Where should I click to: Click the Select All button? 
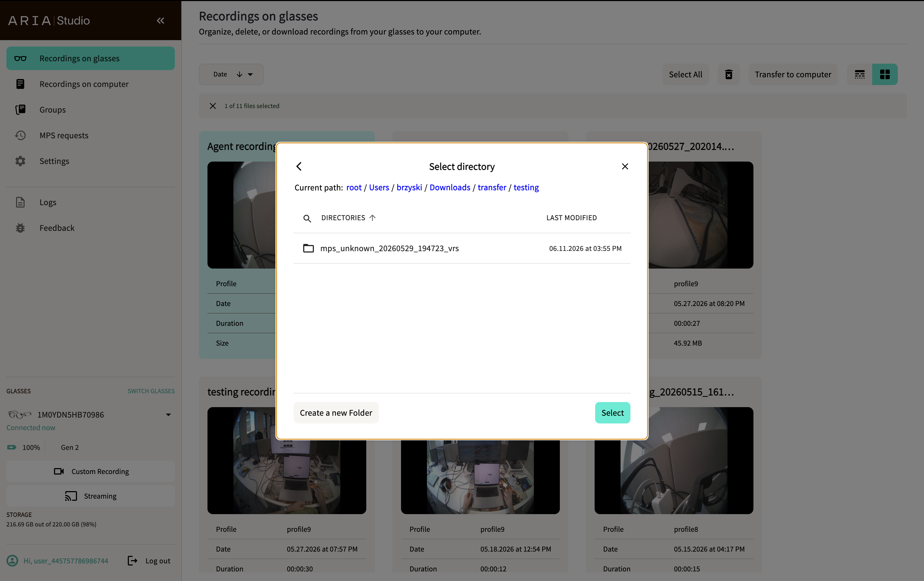(686, 74)
